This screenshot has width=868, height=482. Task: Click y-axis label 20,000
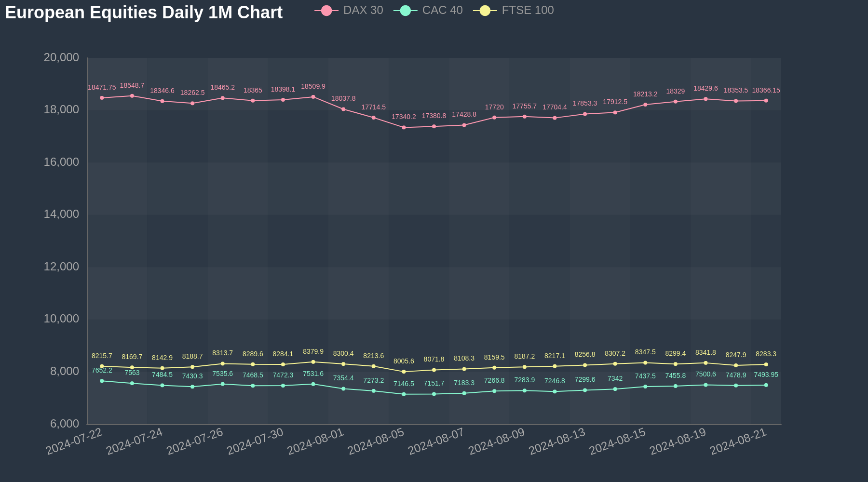(x=61, y=57)
